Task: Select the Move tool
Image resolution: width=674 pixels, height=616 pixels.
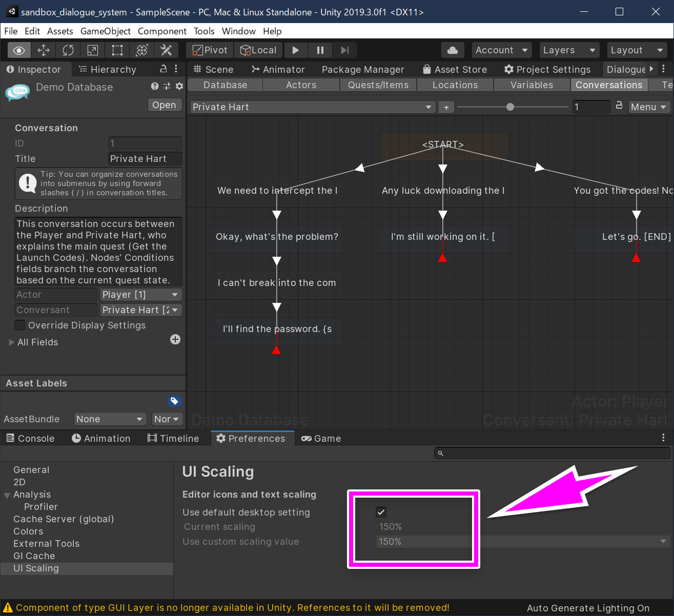Action: click(x=44, y=50)
